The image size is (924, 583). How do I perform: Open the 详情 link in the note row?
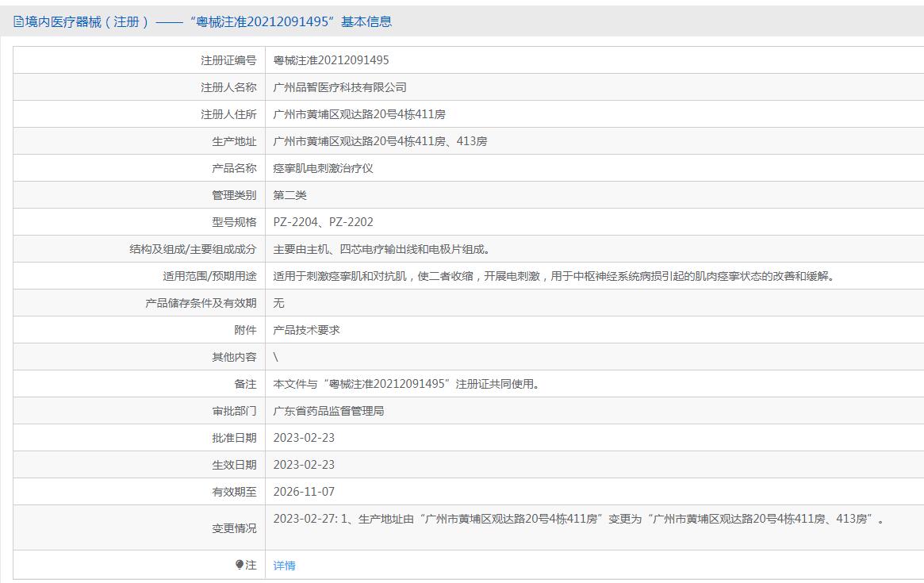point(284,566)
